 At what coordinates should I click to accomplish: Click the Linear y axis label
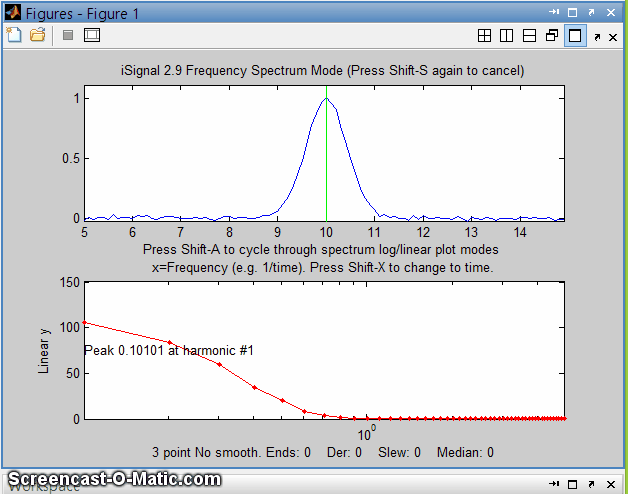click(44, 351)
